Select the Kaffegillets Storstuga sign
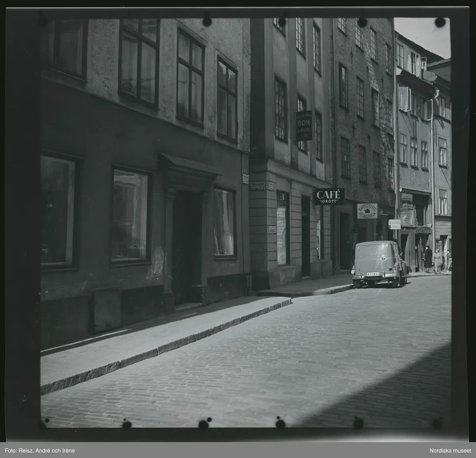Screen dimensions: 476x458 367,211
